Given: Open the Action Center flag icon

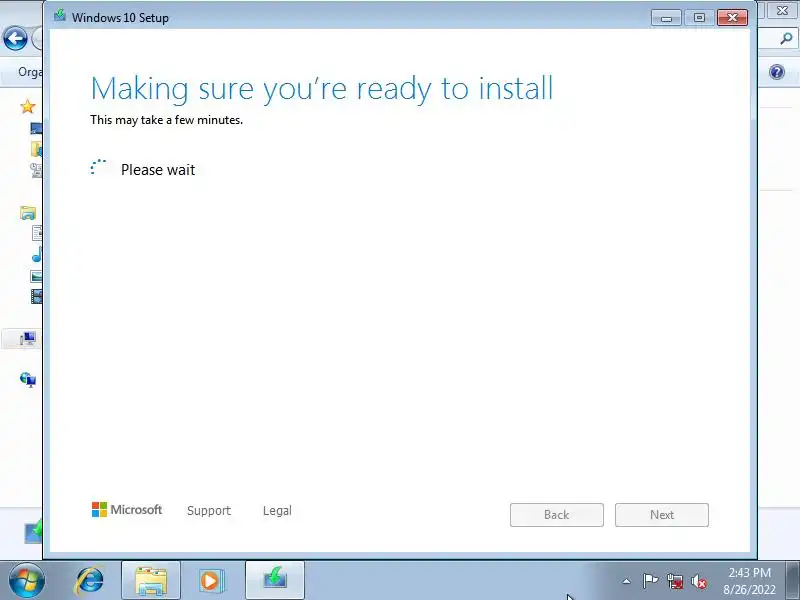Looking at the screenshot, I should 650,581.
